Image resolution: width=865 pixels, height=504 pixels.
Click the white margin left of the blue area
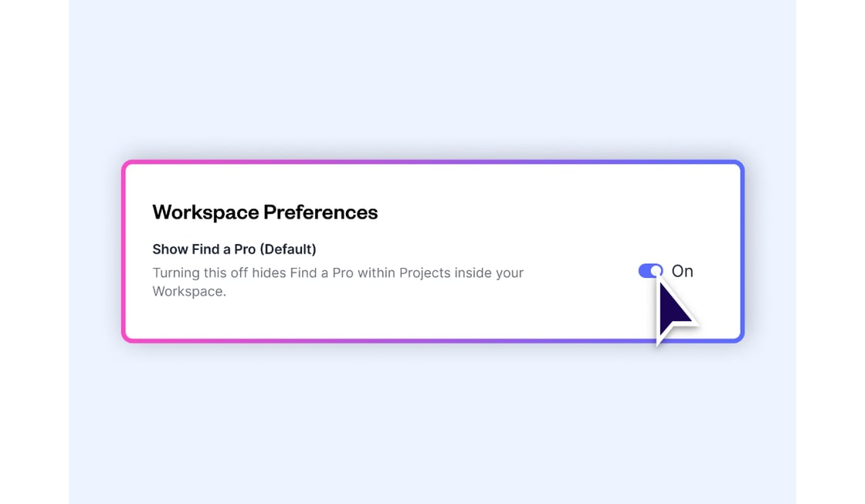coord(34,252)
